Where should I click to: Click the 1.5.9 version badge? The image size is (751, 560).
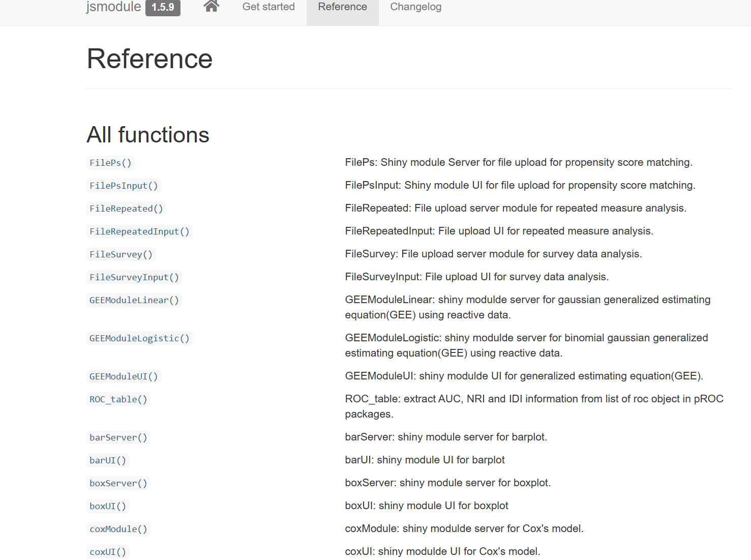[x=163, y=8]
